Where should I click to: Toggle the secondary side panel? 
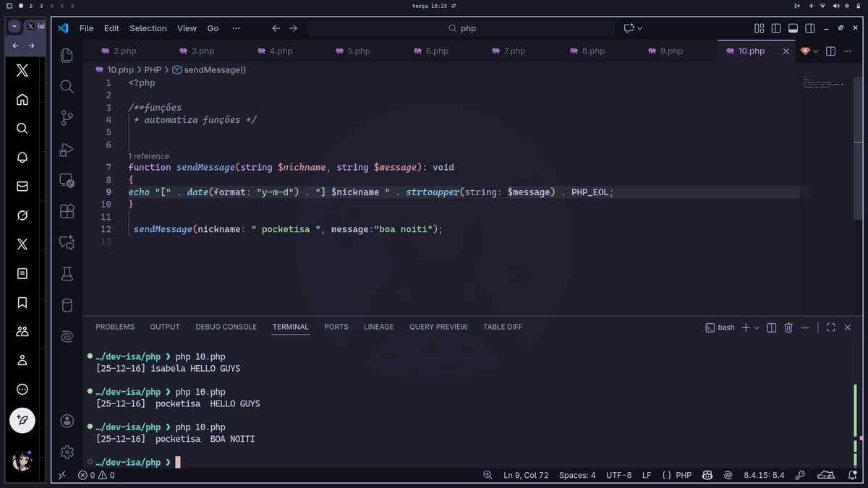tap(809, 28)
